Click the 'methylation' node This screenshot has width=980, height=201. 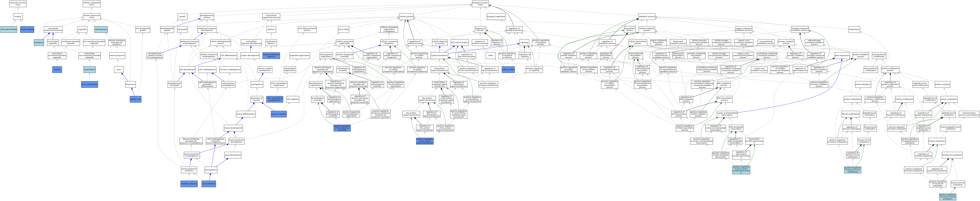click(854, 29)
